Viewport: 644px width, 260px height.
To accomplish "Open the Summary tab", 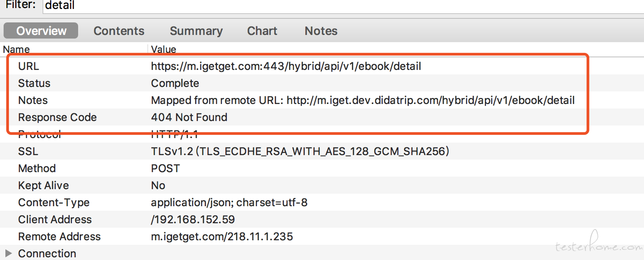I will point(196,31).
